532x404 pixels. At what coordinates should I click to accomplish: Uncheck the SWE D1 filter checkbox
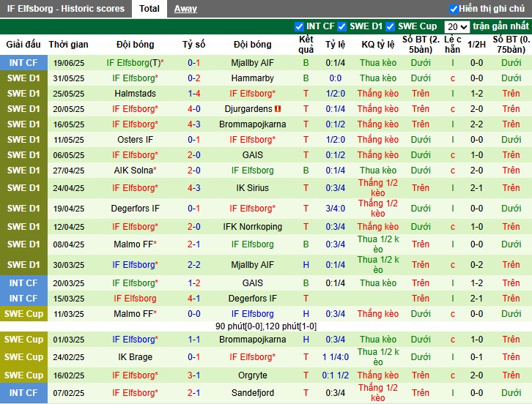pos(342,26)
